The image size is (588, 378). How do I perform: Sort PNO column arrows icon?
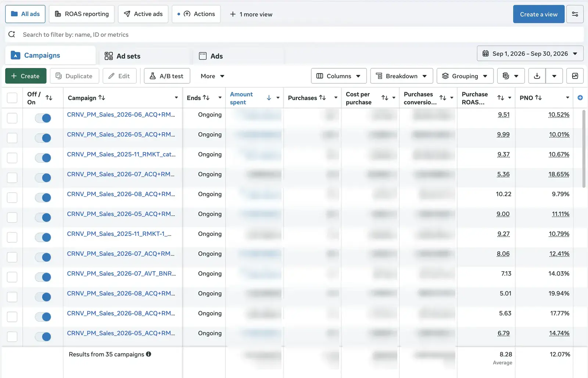pos(538,98)
